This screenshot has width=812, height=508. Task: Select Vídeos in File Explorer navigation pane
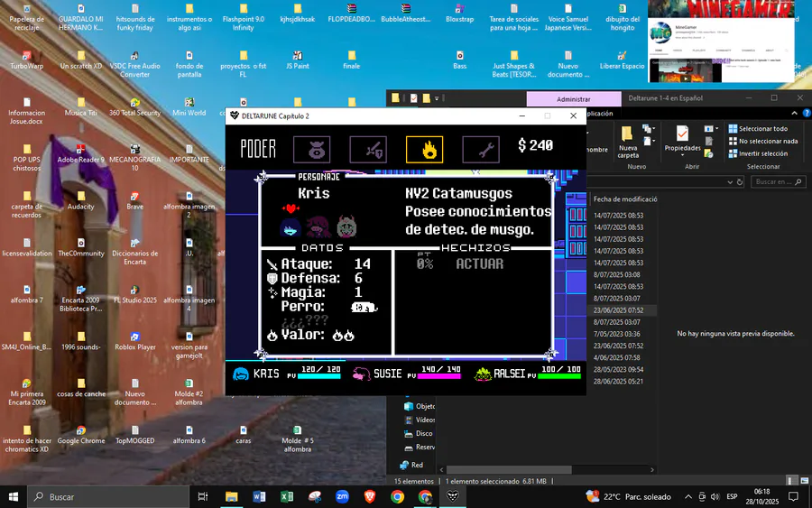point(420,420)
